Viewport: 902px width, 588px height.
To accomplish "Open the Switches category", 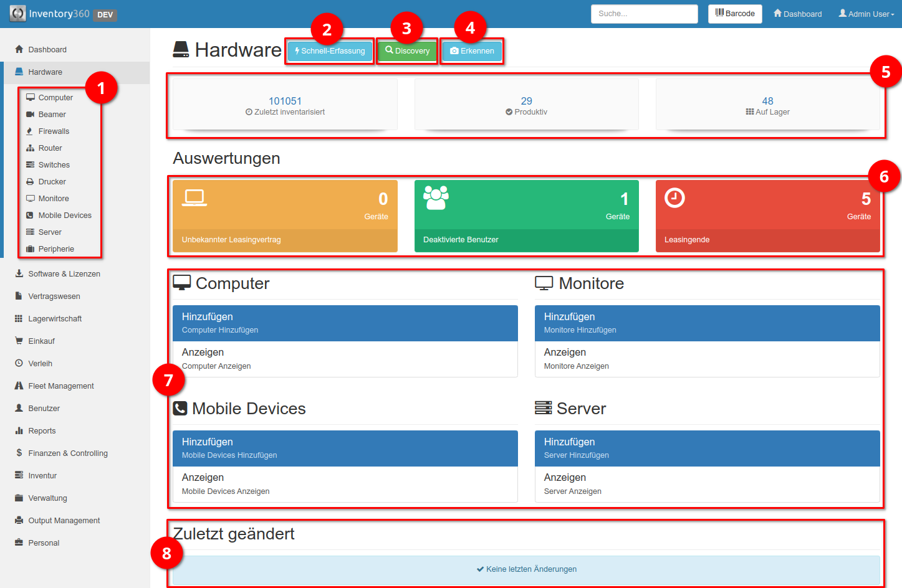I will pos(52,164).
